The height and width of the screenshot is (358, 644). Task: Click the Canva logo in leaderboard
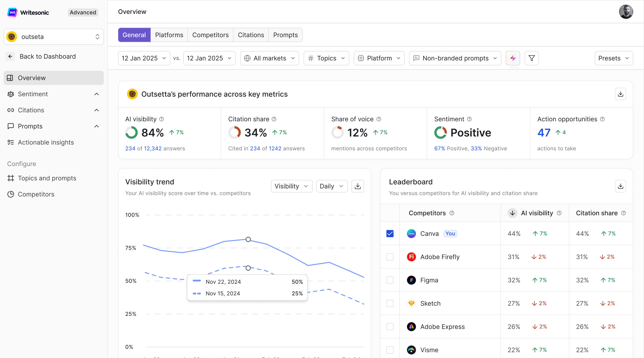click(411, 234)
